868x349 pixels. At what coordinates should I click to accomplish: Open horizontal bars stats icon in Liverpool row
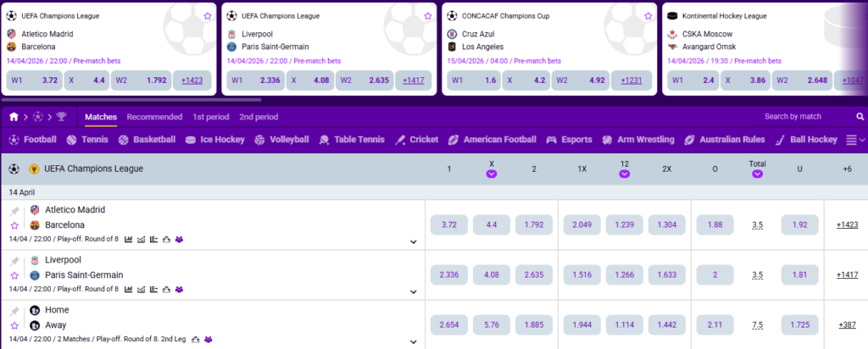pyautogui.click(x=154, y=289)
